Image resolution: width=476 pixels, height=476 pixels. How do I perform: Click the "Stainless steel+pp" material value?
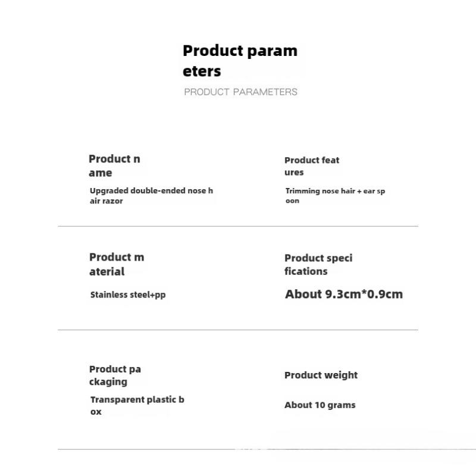[128, 295]
